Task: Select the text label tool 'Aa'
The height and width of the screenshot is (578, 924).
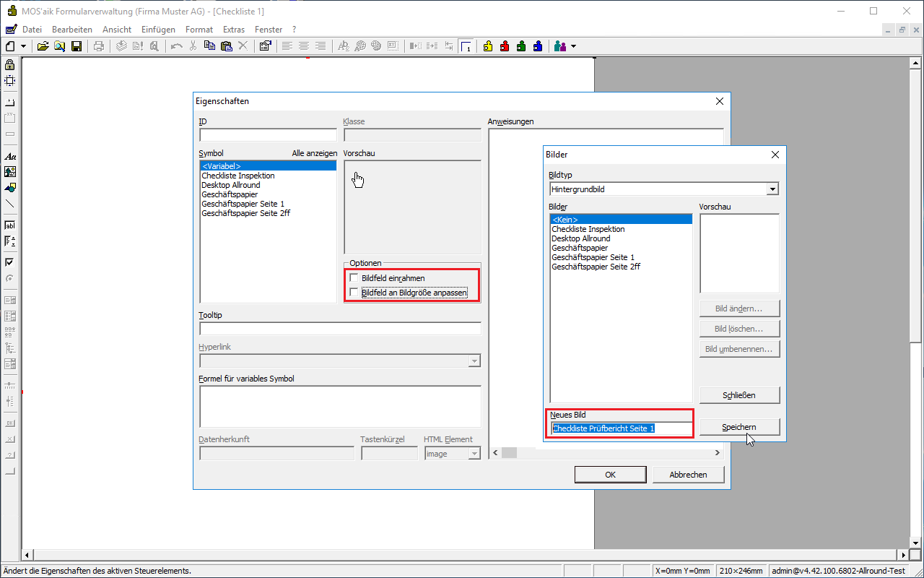Action: click(x=10, y=156)
